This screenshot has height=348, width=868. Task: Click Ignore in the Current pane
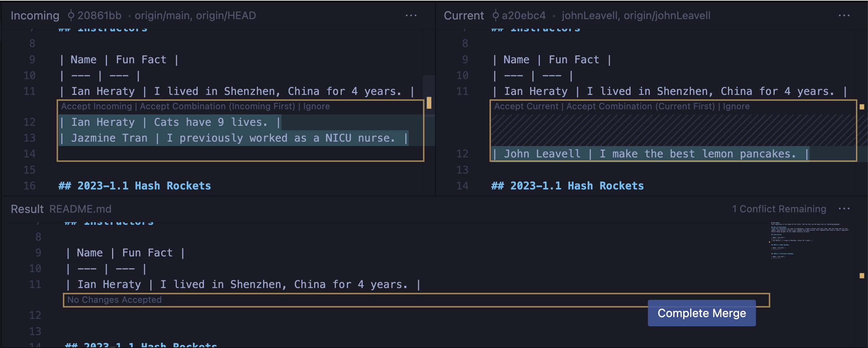tap(736, 106)
